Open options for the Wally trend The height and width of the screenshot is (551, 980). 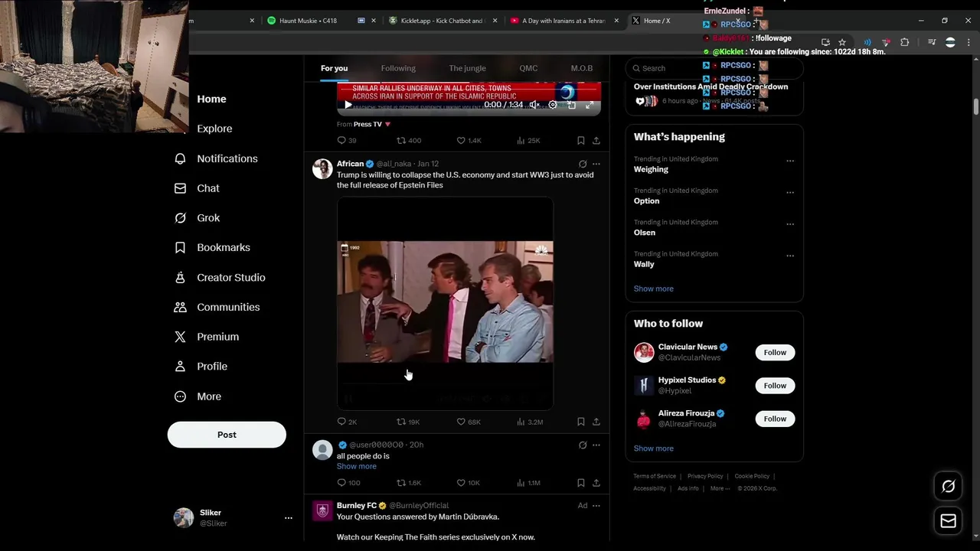[790, 256]
